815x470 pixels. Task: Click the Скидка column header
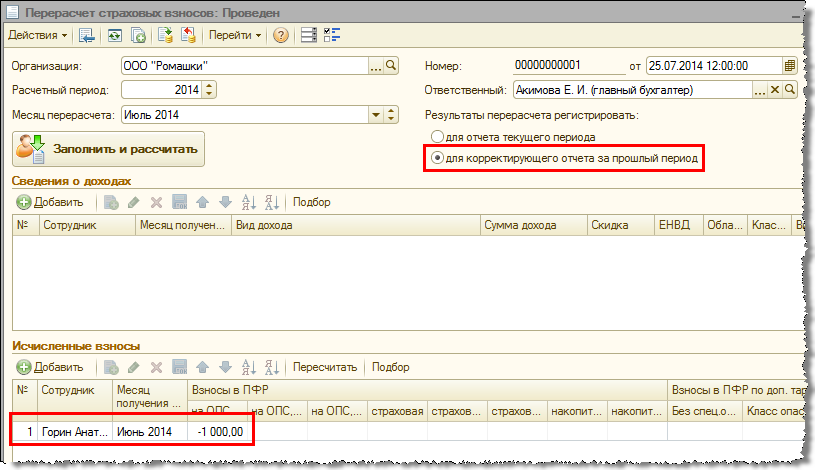click(x=620, y=225)
